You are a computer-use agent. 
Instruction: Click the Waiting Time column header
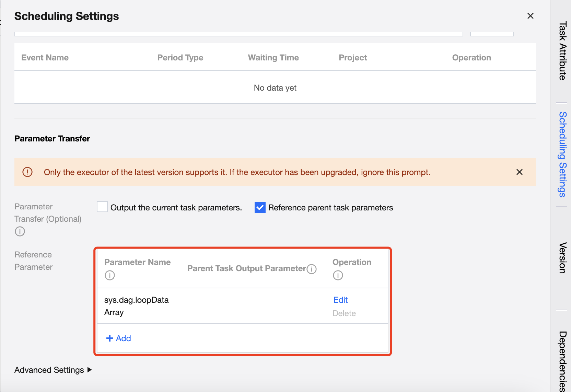[273, 58]
